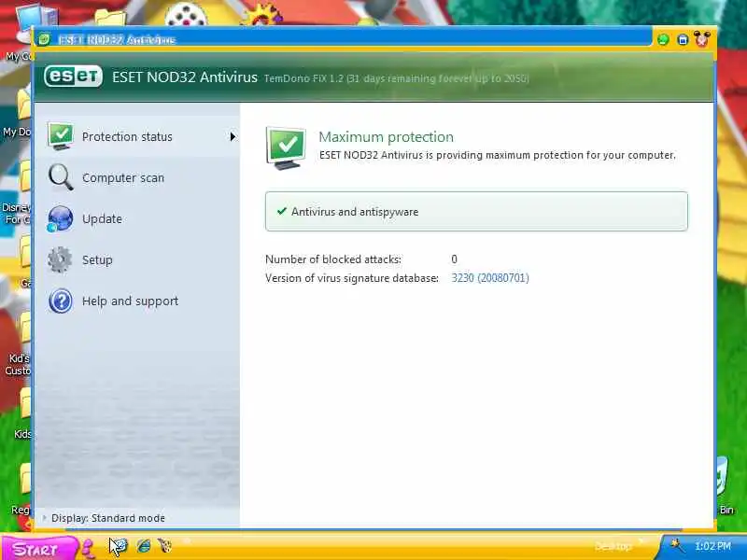Image resolution: width=747 pixels, height=560 pixels.
Task: Select the Maximum protection heading
Action: click(386, 136)
